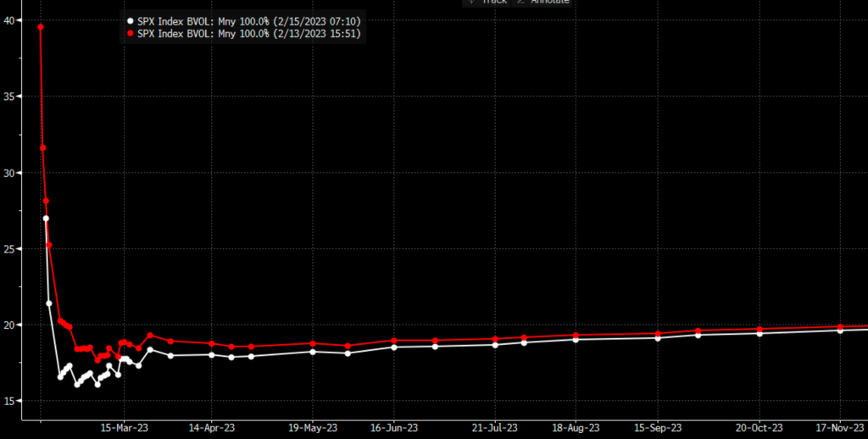Click the 15-Sep-23 date label
868x439 pixels.
coord(657,428)
